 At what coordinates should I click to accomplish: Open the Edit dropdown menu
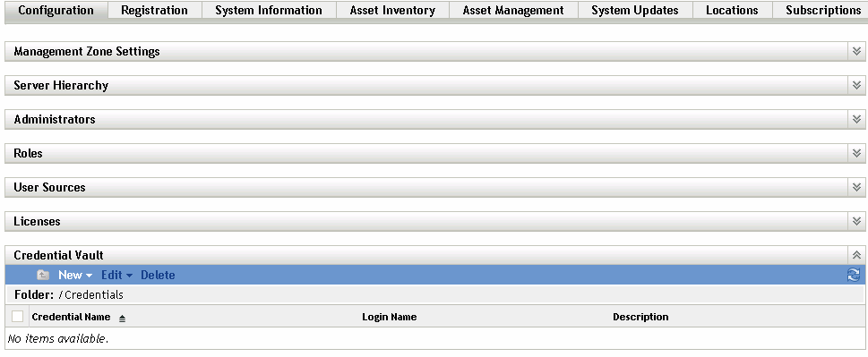pyautogui.click(x=116, y=276)
